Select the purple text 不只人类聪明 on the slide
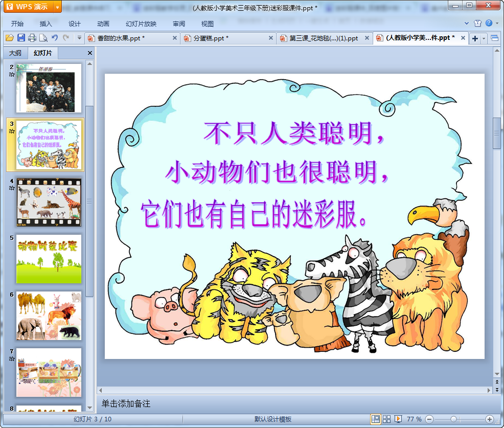The height and width of the screenshot is (428, 504). (x=294, y=133)
